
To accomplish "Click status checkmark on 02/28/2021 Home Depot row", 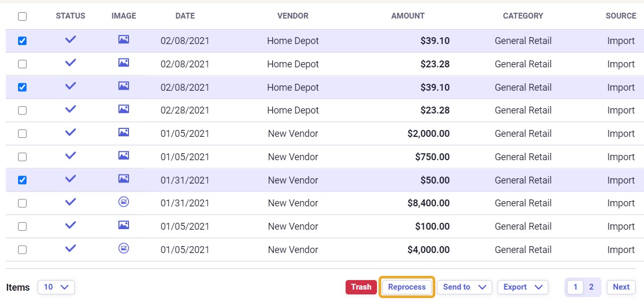I will point(71,109).
